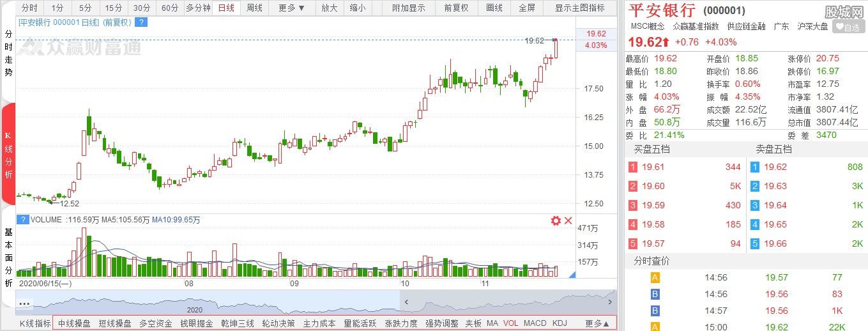Switch to 60分 timeframe
This screenshot has height=331, width=868.
click(x=170, y=8)
